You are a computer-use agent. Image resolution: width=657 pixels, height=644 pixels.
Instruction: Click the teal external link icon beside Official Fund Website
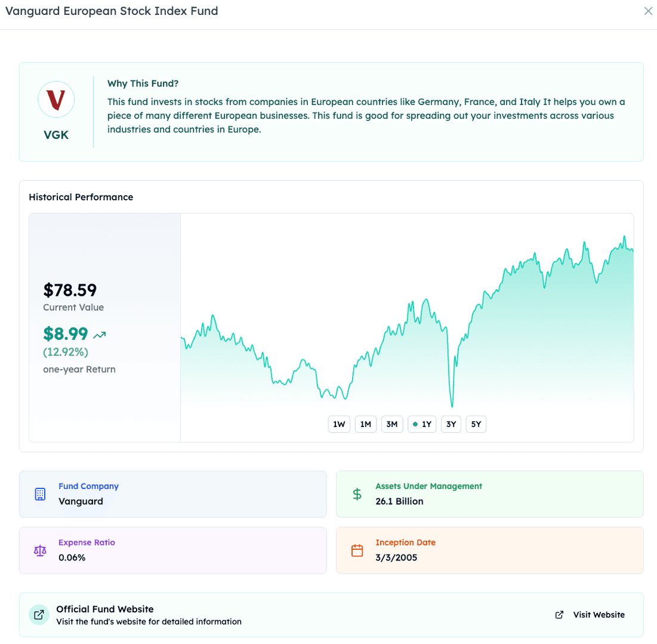pyautogui.click(x=39, y=615)
